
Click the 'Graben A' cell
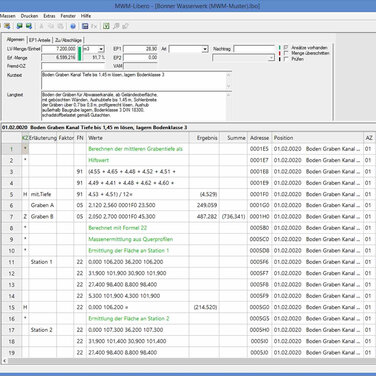coord(42,205)
